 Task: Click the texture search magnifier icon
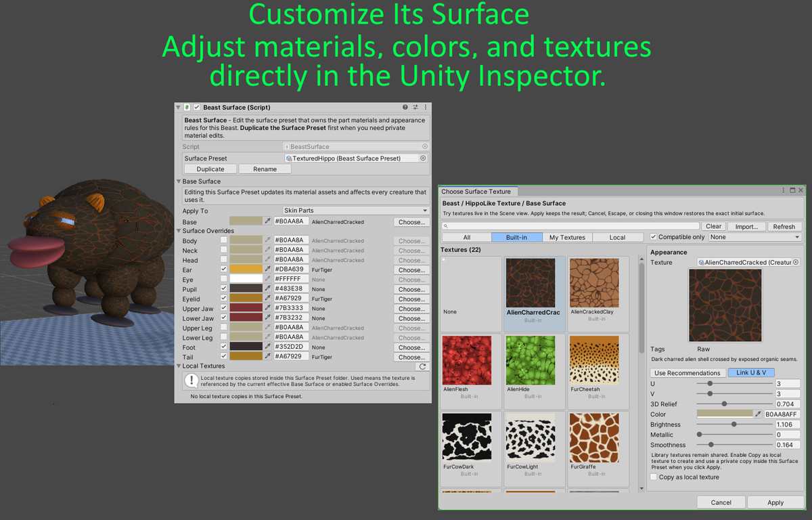tap(446, 226)
